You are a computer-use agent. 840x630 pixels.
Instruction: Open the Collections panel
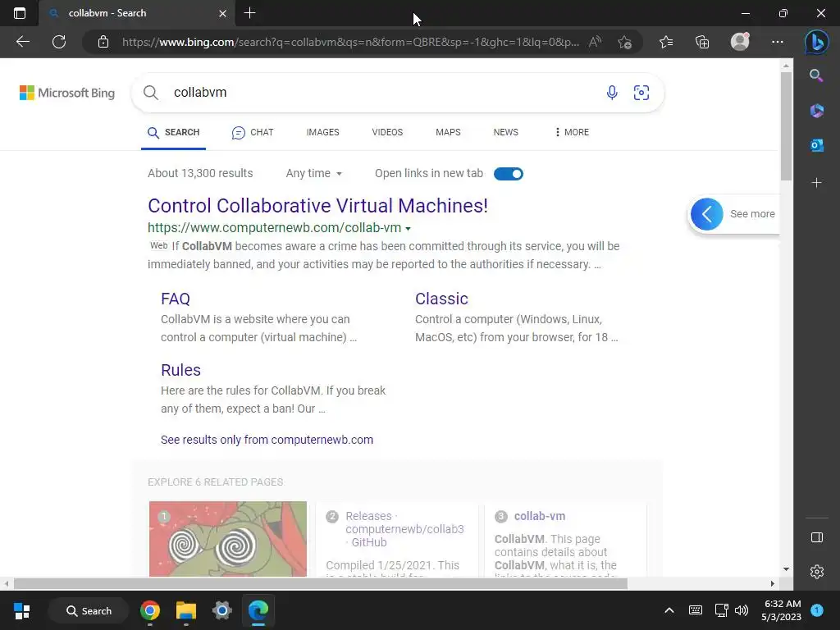pyautogui.click(x=702, y=42)
